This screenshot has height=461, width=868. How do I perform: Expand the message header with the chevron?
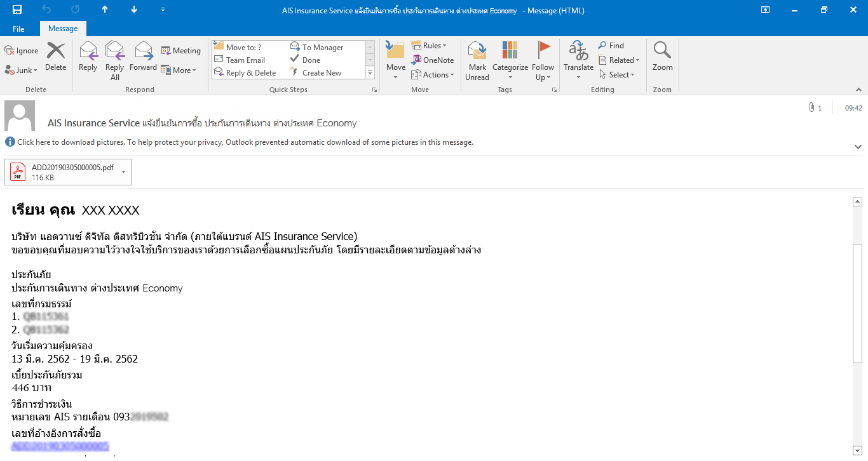[858, 147]
